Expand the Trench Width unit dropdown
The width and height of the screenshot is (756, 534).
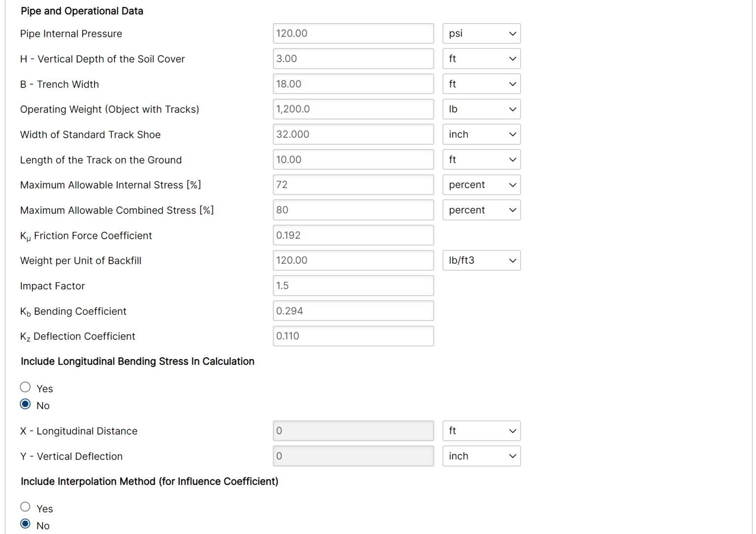[x=481, y=84]
